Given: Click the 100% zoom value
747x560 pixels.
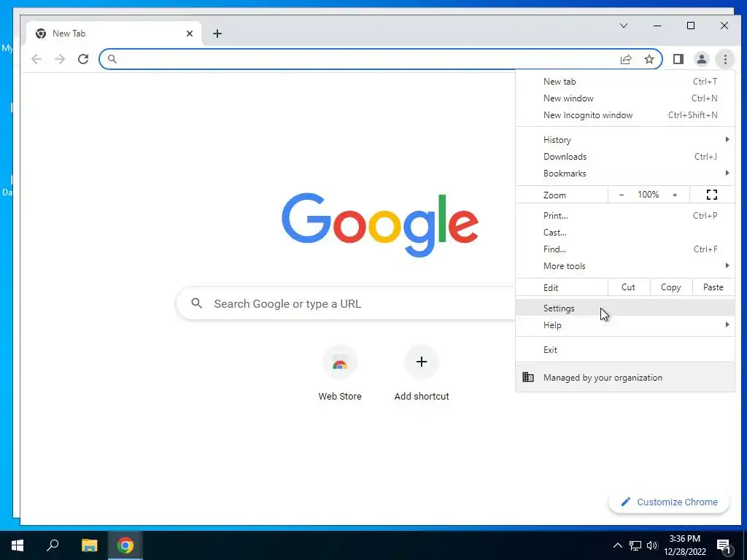Looking at the screenshot, I should [x=648, y=194].
